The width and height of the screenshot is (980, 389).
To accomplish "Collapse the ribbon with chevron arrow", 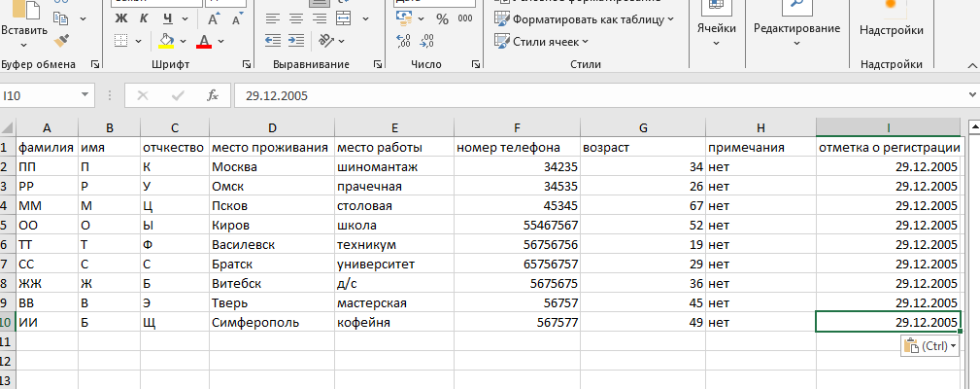I will point(972,64).
